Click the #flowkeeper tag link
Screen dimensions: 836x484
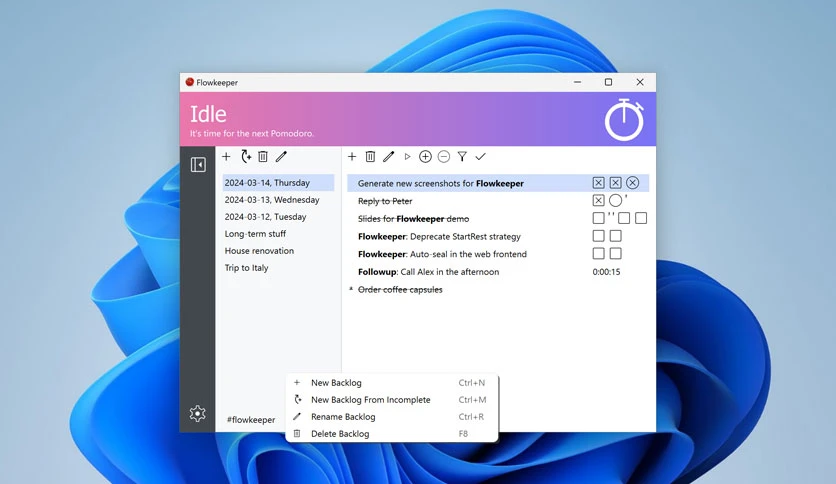pyautogui.click(x=251, y=420)
